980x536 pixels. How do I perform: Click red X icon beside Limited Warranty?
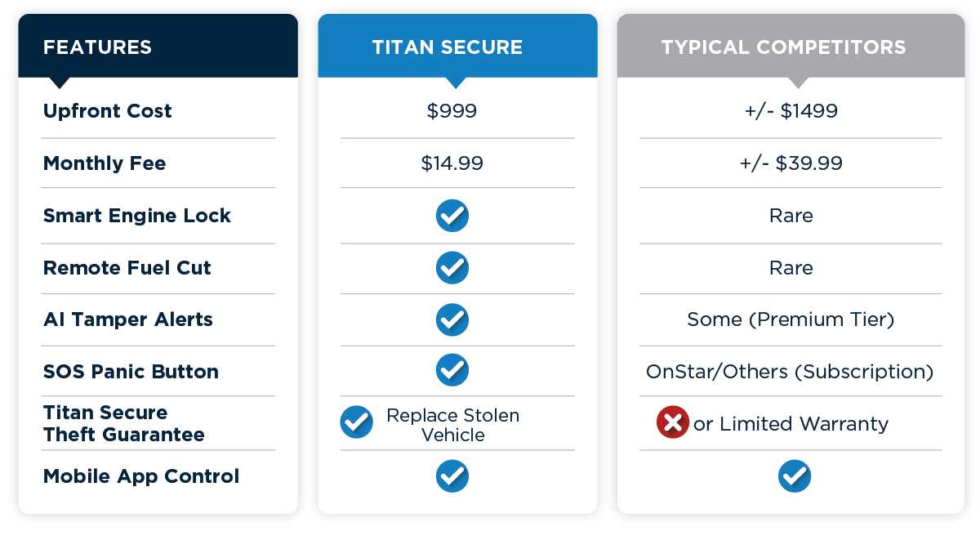pyautogui.click(x=673, y=422)
